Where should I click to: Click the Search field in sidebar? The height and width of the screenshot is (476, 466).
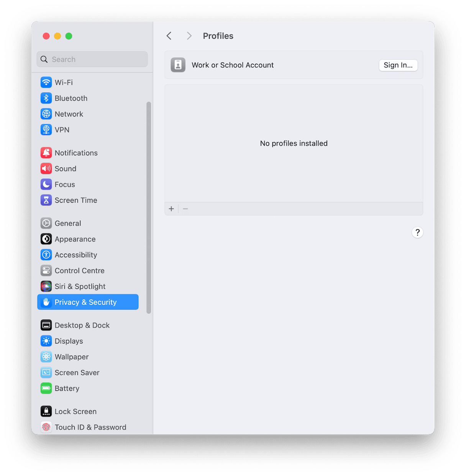click(x=92, y=59)
